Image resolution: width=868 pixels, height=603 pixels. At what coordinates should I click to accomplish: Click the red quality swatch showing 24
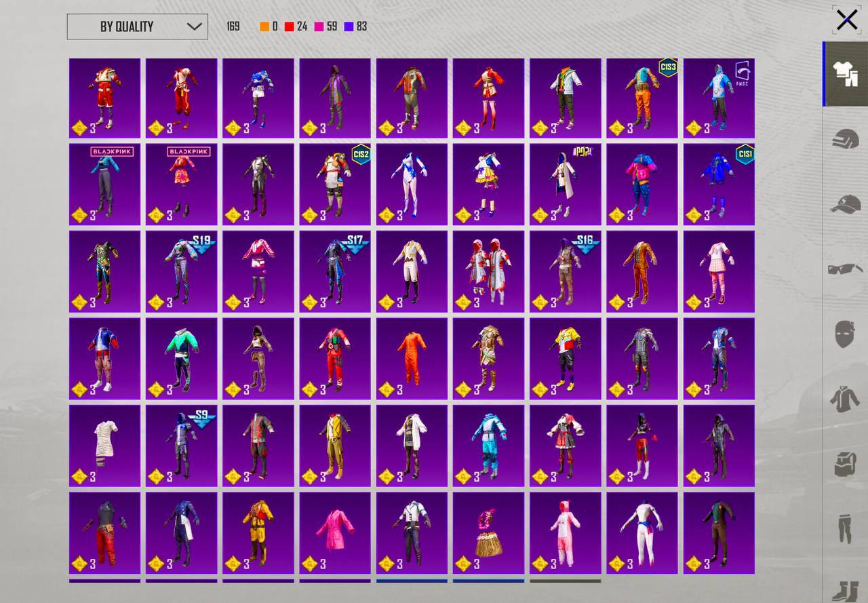[289, 26]
